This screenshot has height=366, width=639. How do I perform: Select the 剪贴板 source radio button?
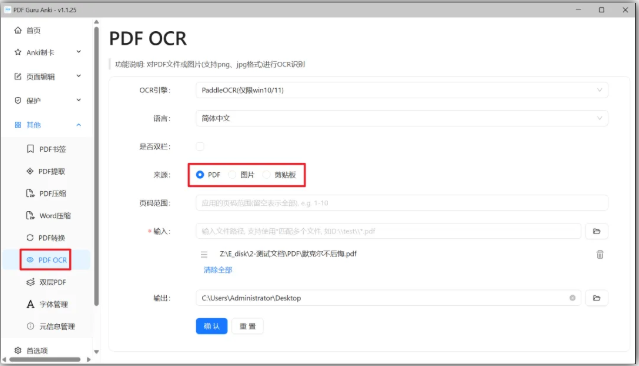(x=267, y=174)
